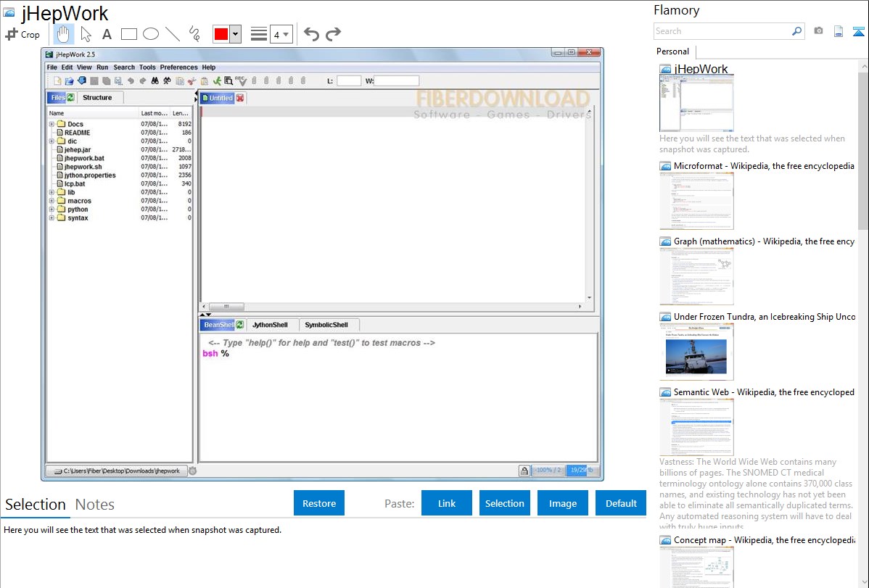
Task: Click the Paste clipboard icon in jHepWork toolbar
Action: tap(204, 81)
